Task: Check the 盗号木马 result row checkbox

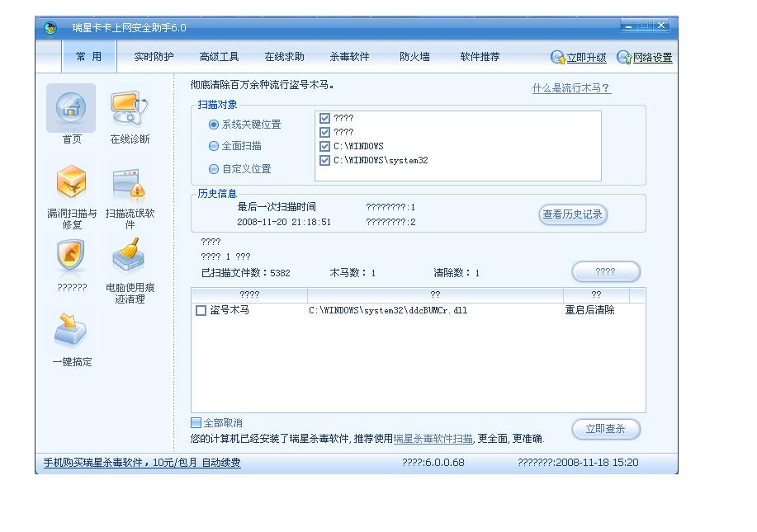Action: [201, 311]
